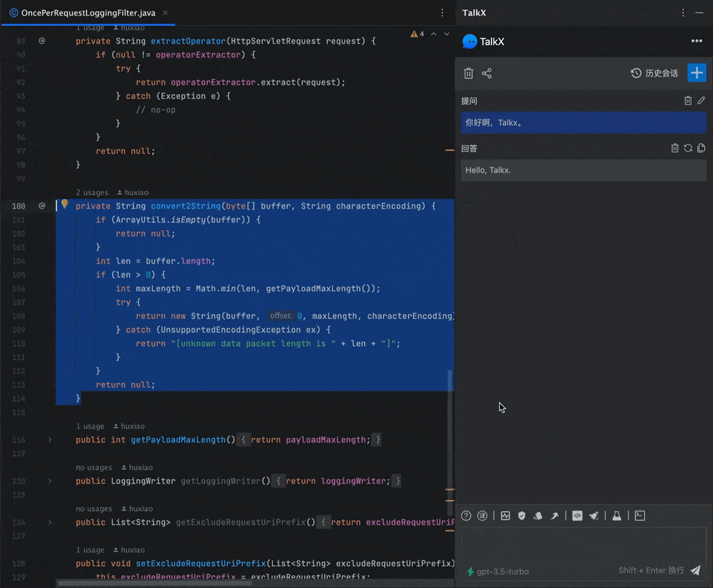Click the TalkX tool window title
Screen dimensions: 713x588
[x=474, y=13]
